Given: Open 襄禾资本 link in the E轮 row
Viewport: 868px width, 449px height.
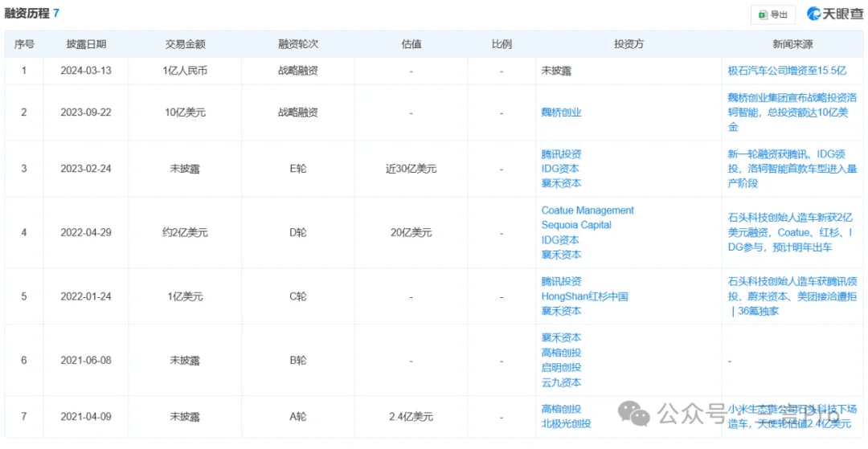Looking at the screenshot, I should click(561, 183).
